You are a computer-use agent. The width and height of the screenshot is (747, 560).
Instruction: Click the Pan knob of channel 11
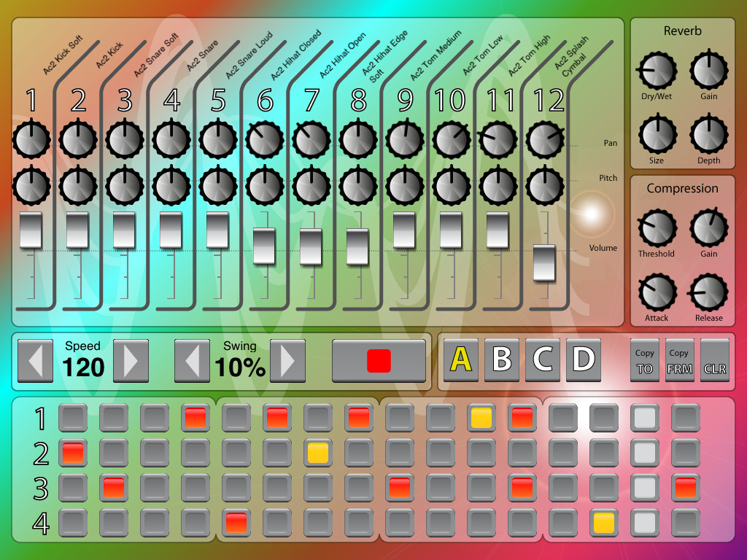(498, 139)
